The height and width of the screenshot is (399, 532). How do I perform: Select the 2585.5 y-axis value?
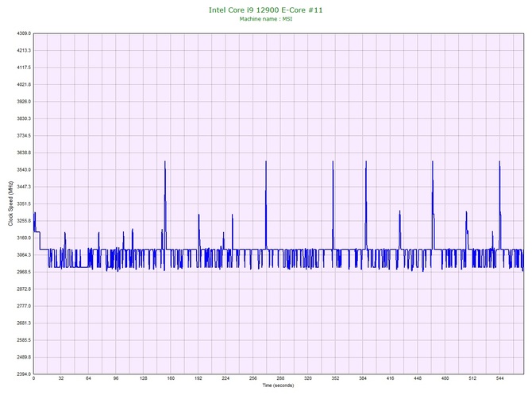(x=24, y=340)
